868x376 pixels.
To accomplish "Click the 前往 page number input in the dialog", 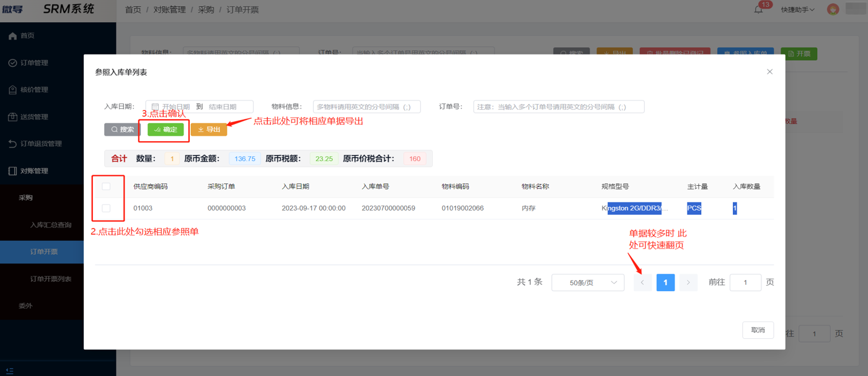I will point(745,282).
